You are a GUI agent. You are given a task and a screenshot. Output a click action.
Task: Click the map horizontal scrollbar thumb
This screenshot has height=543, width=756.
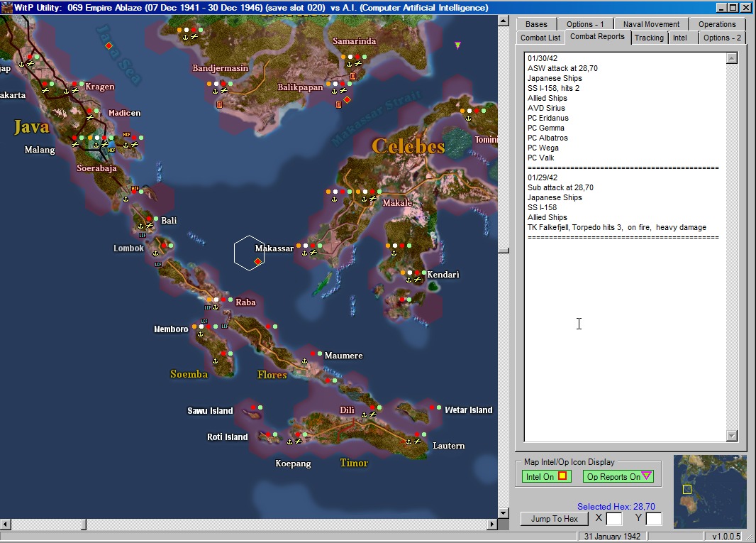[84, 524]
